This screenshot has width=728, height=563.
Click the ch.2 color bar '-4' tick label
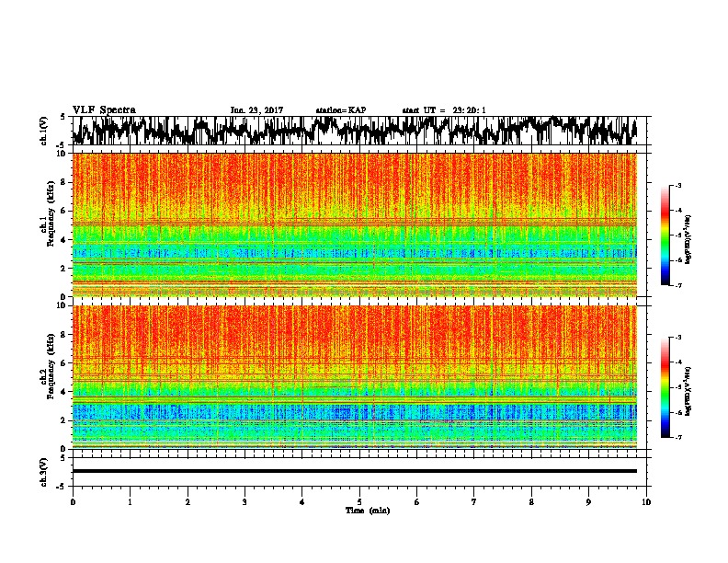pos(677,362)
